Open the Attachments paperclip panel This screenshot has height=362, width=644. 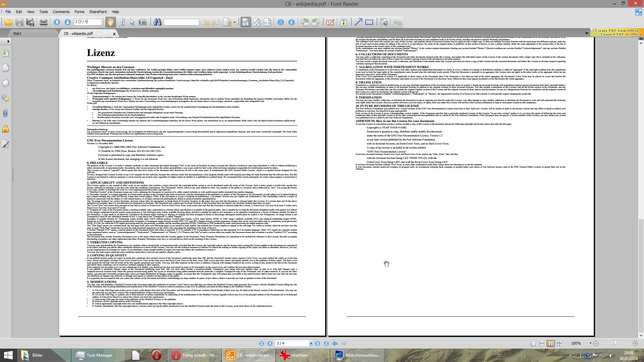coord(5,114)
